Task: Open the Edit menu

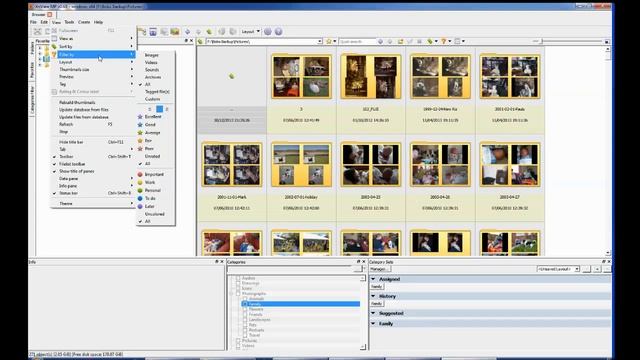Action: [44, 22]
